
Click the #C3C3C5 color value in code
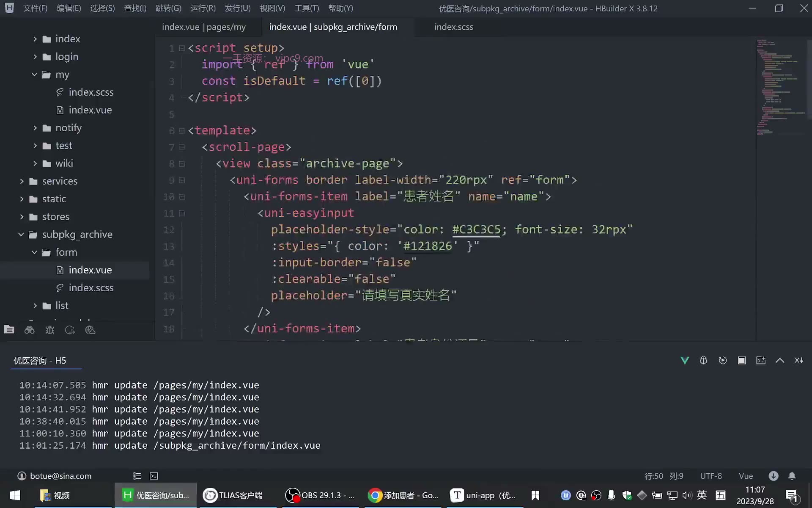[476, 229]
